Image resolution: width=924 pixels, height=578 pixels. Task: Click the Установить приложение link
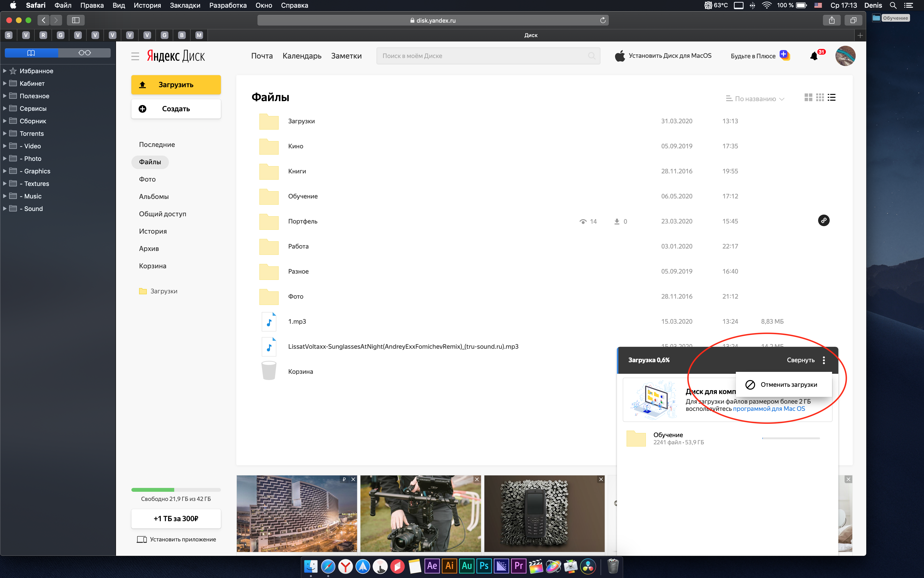click(x=176, y=539)
